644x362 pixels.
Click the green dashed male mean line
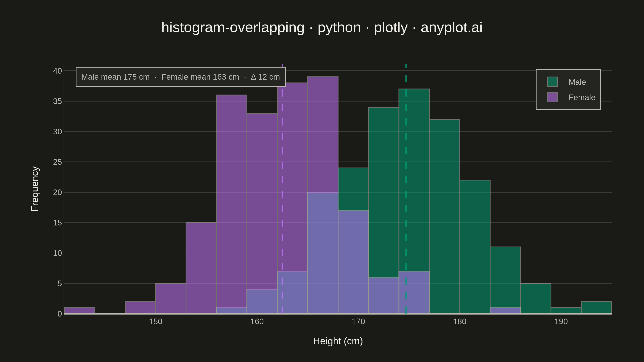click(x=406, y=189)
